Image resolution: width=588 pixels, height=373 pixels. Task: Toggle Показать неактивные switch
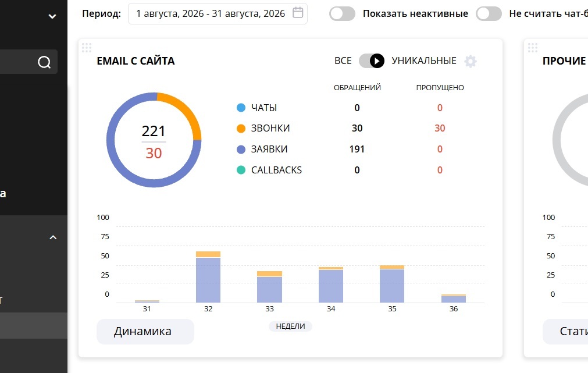click(x=342, y=13)
